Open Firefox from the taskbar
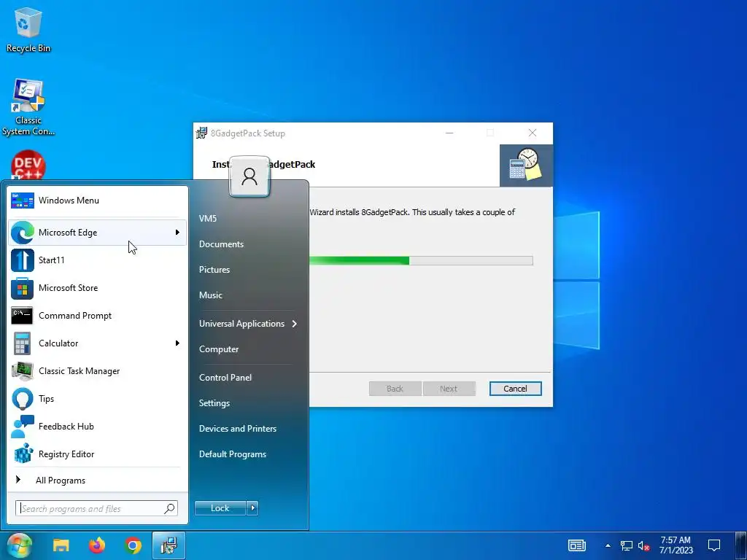 click(x=97, y=545)
